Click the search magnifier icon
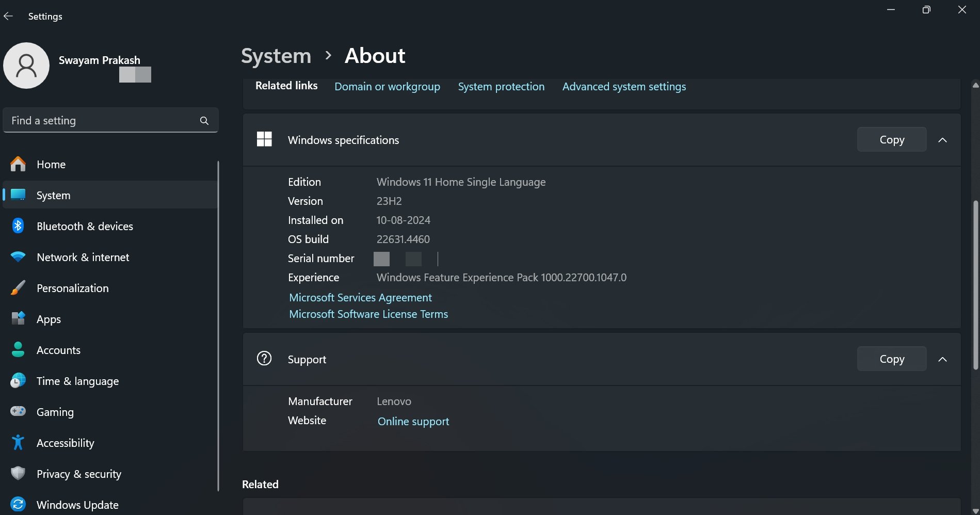The width and height of the screenshot is (980, 515). [204, 121]
